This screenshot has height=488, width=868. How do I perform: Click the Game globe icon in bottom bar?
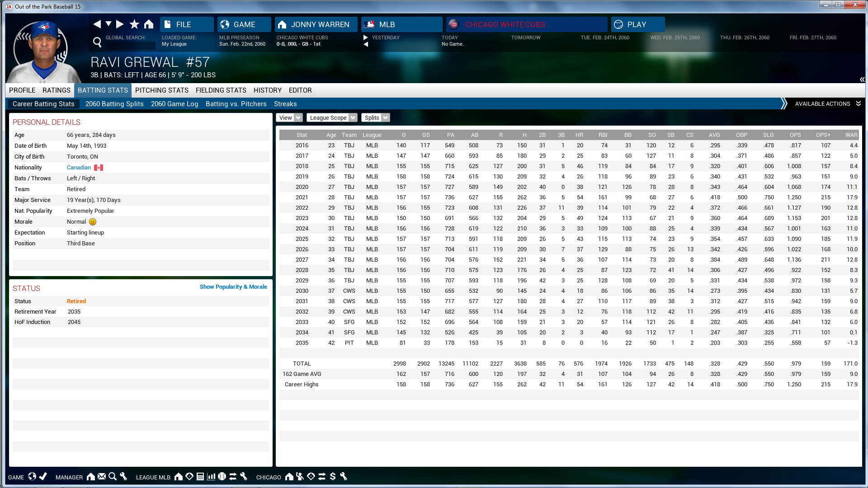[x=32, y=477]
